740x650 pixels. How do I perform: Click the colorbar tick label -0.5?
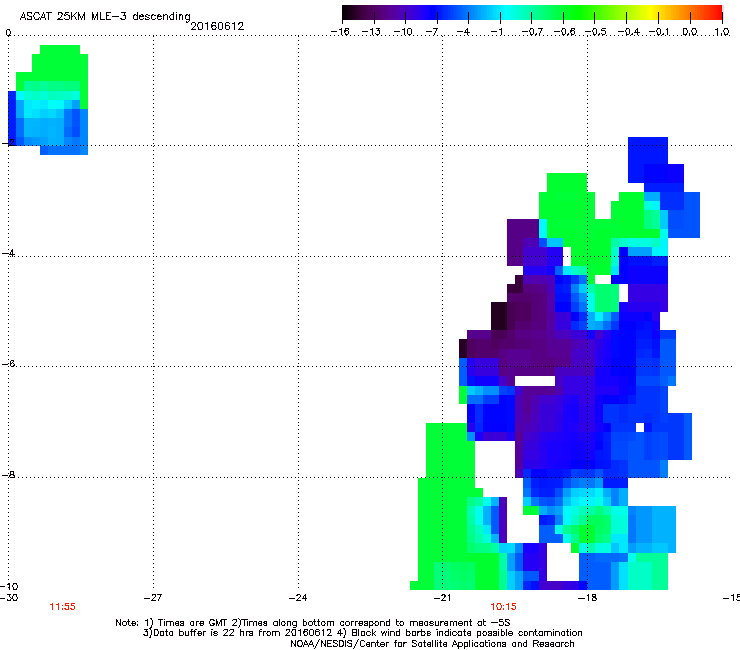596,32
